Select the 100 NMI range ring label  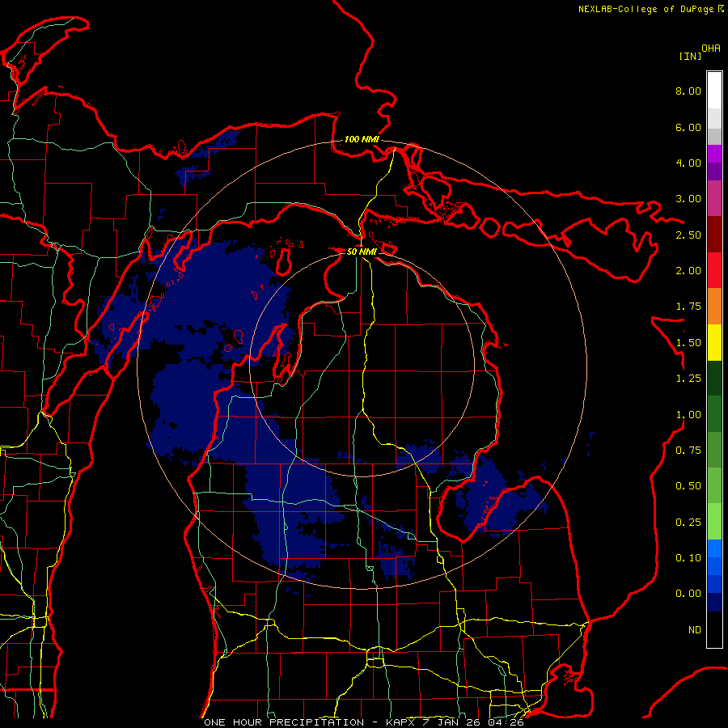point(362,139)
